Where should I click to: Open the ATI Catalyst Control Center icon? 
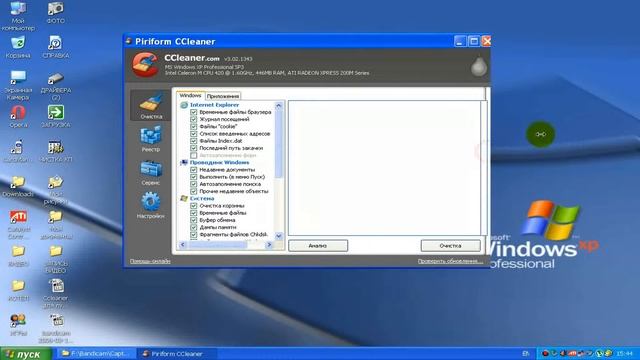pyautogui.click(x=18, y=224)
